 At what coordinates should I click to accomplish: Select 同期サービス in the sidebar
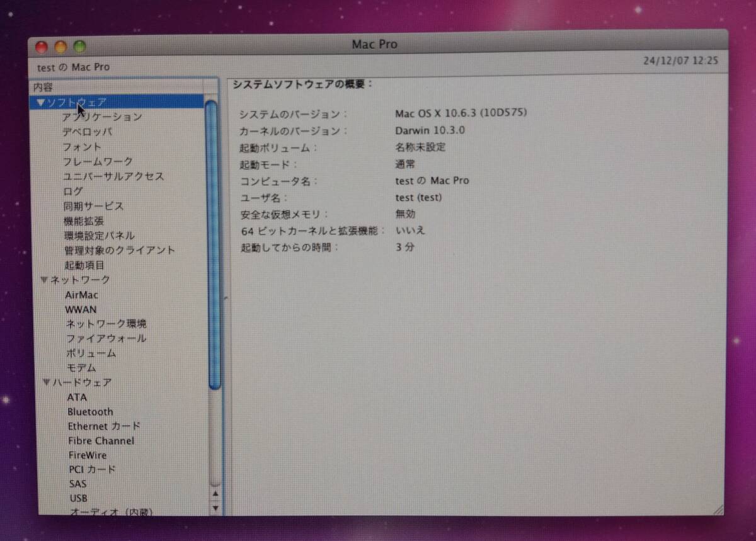(x=93, y=207)
